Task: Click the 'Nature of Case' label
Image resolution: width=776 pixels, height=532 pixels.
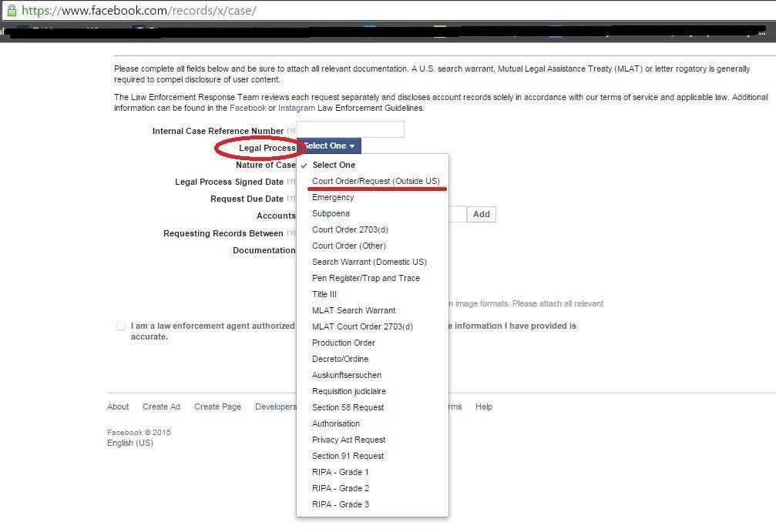Action: pos(266,165)
